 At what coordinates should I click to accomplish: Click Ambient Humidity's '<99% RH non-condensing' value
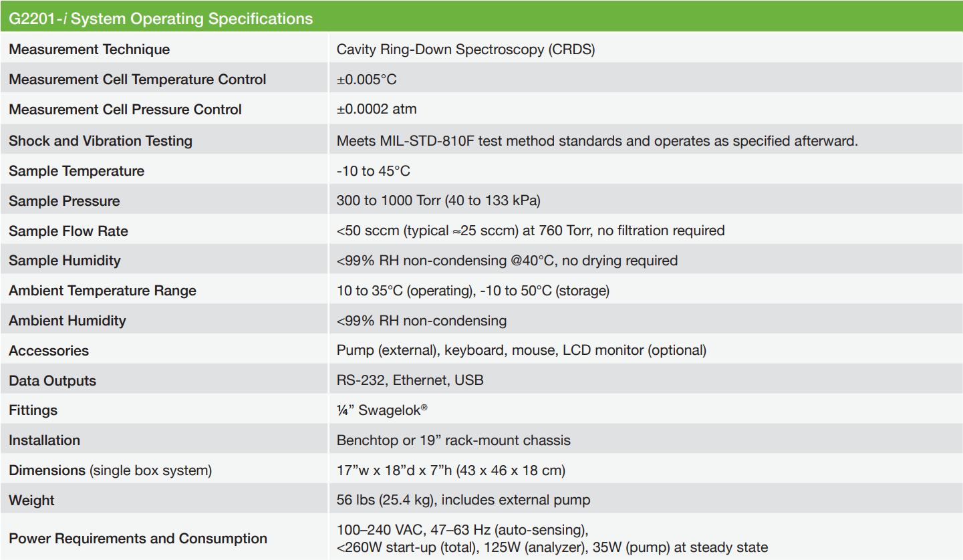tap(422, 321)
